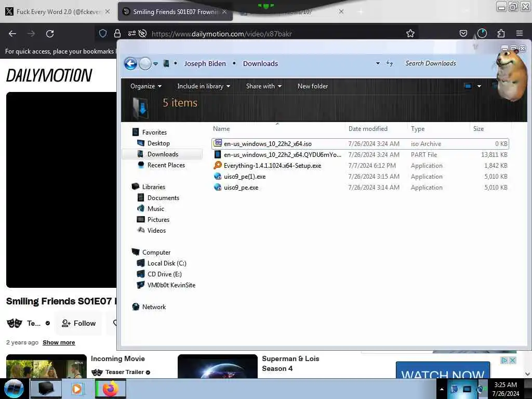This screenshot has height=399, width=532.
Task: Select the en-us_windows_10_22h2_x64.iso file icon
Action: tap(218, 143)
